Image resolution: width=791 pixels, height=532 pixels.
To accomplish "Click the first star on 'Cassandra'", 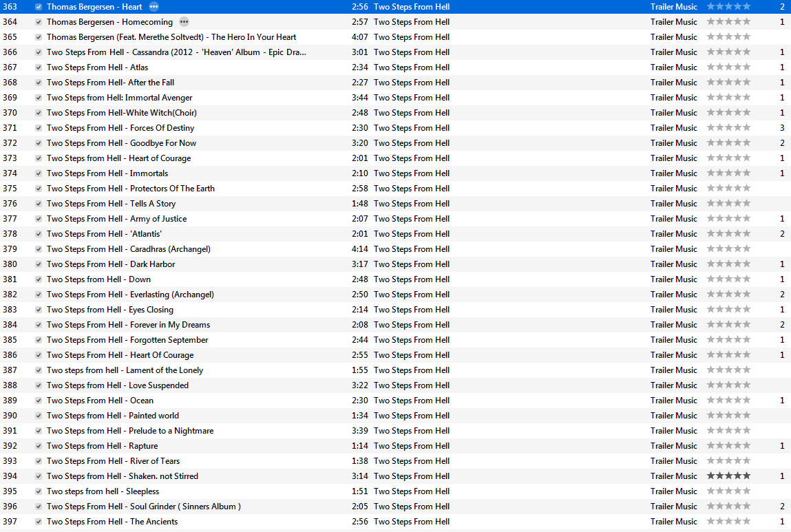I will 710,52.
